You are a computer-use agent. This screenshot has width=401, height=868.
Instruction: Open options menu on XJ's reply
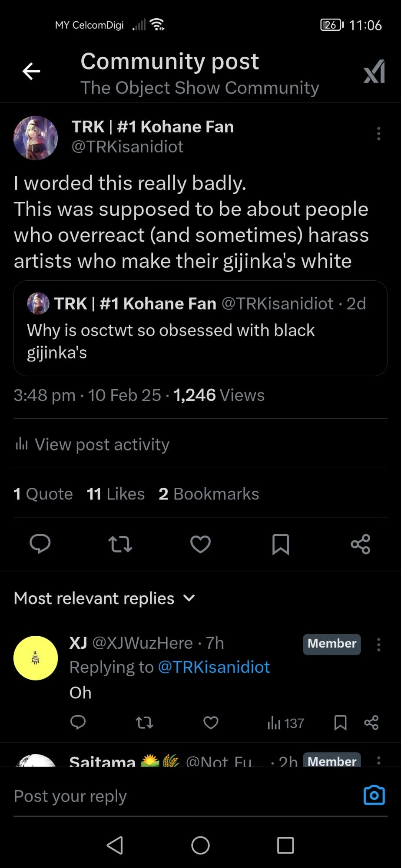(378, 645)
